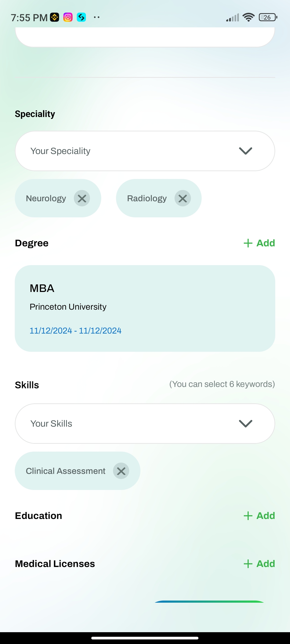The height and width of the screenshot is (644, 290).
Task: Add a new Degree entry
Action: pos(259,243)
